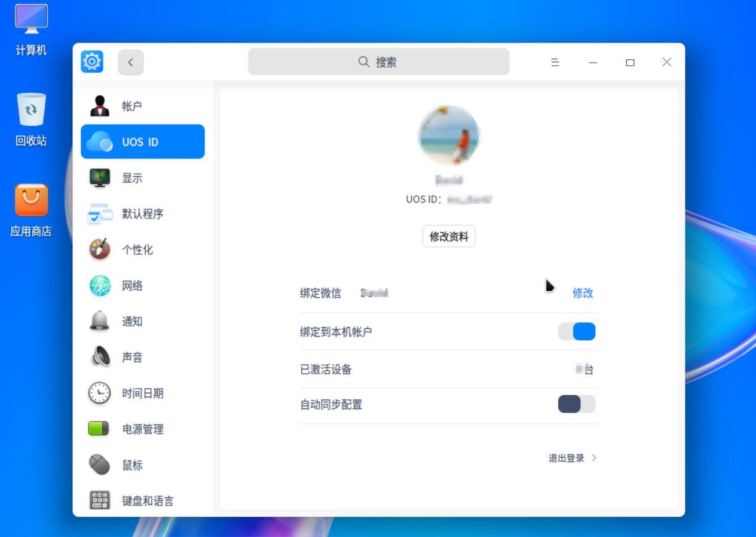The image size is (756, 537).
Task: Click the 修改资料 button
Action: coord(449,236)
